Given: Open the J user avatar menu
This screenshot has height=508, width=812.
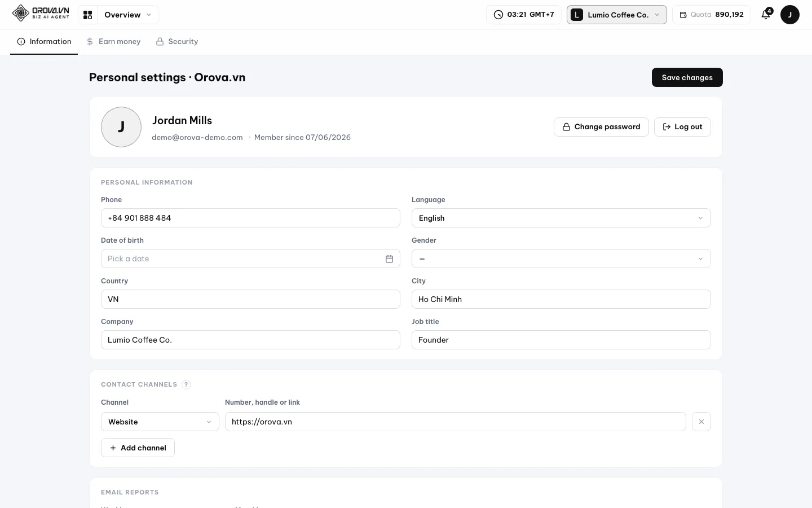Looking at the screenshot, I should (x=790, y=15).
